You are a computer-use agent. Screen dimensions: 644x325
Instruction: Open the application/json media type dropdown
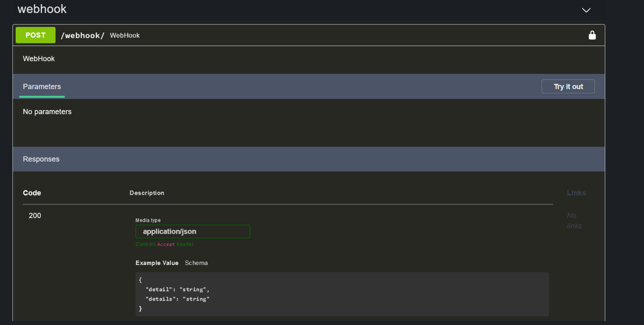[x=193, y=231]
